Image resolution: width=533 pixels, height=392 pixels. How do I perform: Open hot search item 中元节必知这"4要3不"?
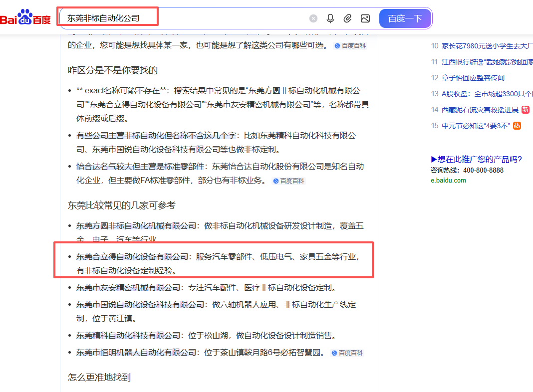pos(476,126)
